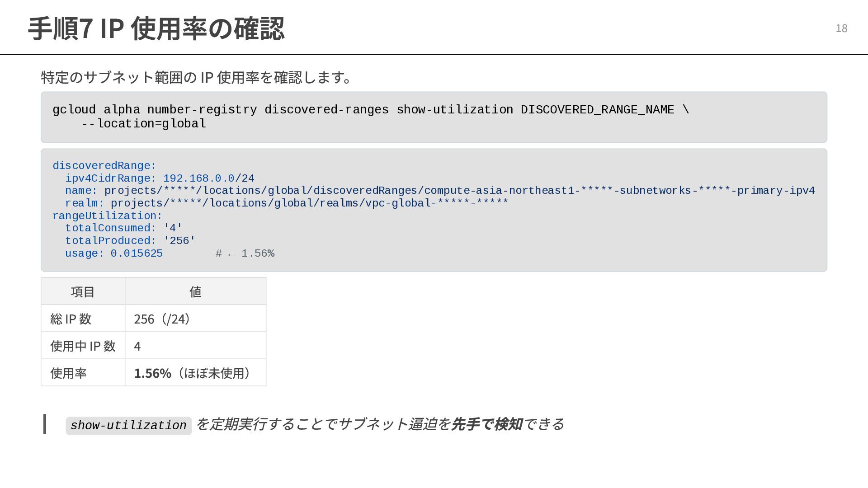Click the '256（/24）' table cell

tap(161, 319)
